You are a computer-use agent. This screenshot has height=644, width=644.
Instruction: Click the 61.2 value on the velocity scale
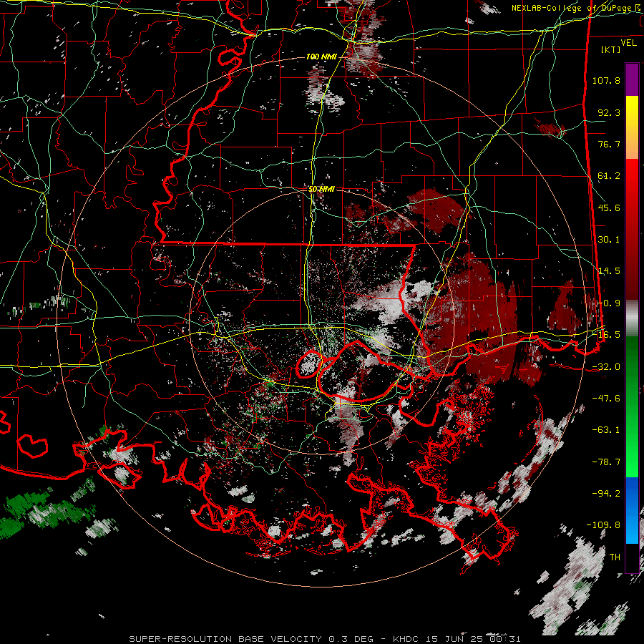pyautogui.click(x=609, y=176)
